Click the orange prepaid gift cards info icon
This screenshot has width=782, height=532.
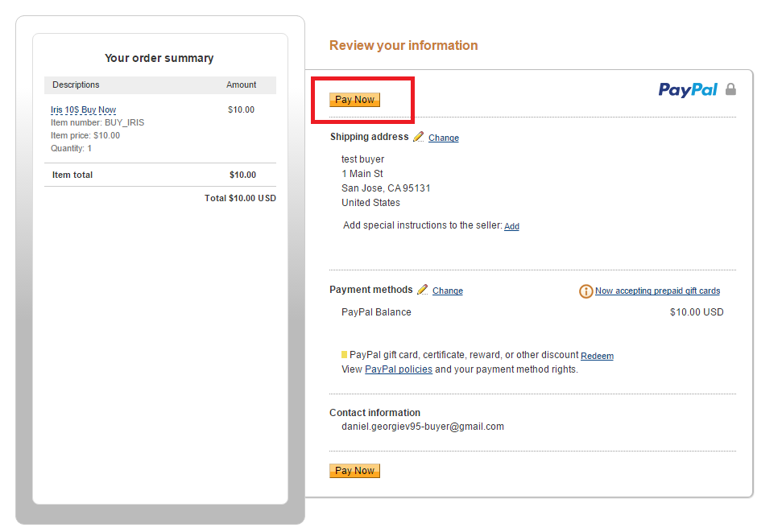pos(585,291)
